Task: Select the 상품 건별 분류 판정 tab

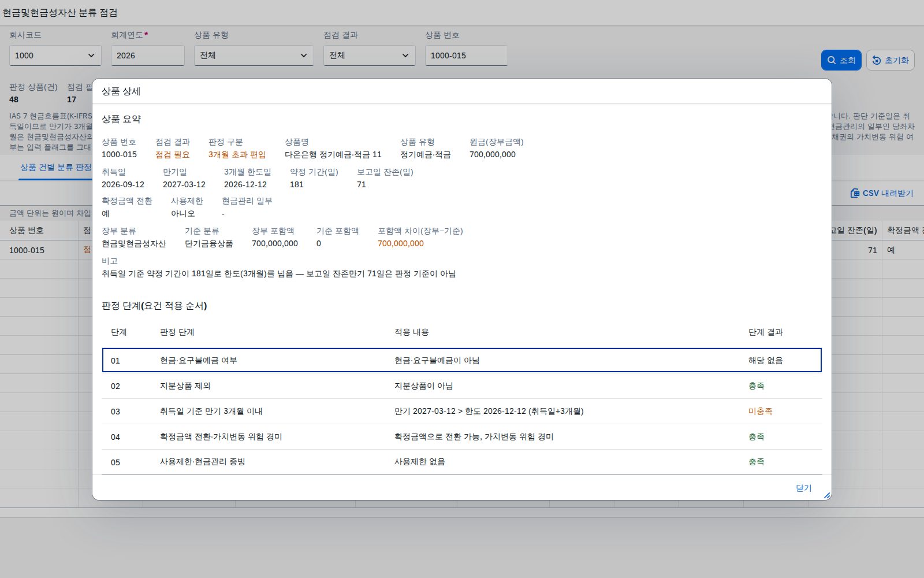Action: coord(55,167)
